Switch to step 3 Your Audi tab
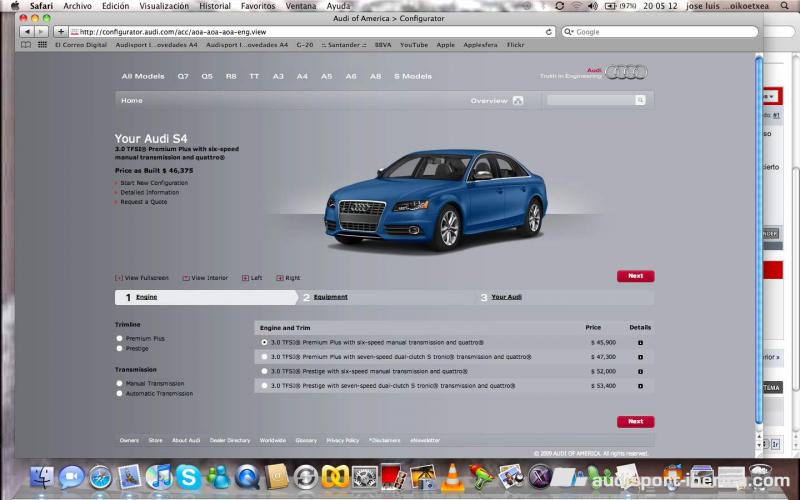 pyautogui.click(x=506, y=297)
